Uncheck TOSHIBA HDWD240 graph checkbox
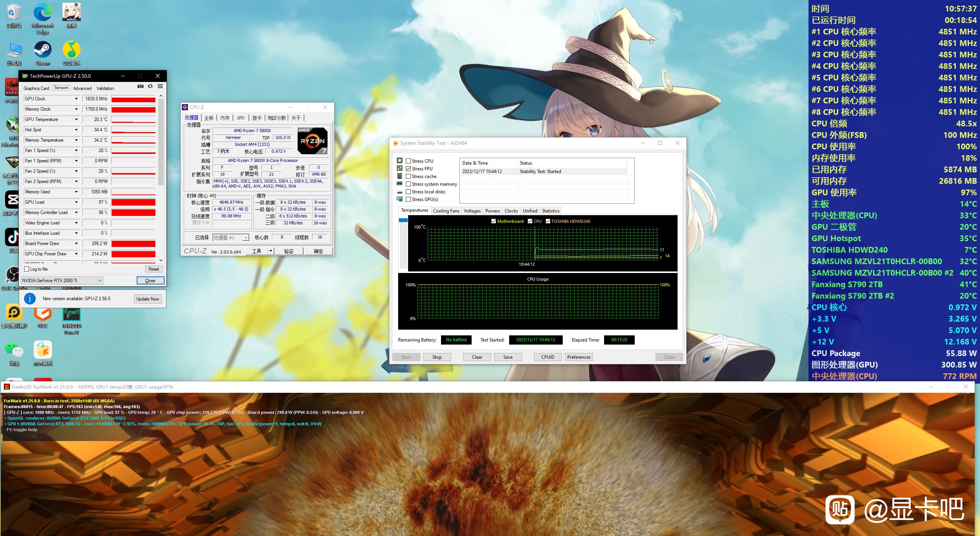 pyautogui.click(x=548, y=221)
